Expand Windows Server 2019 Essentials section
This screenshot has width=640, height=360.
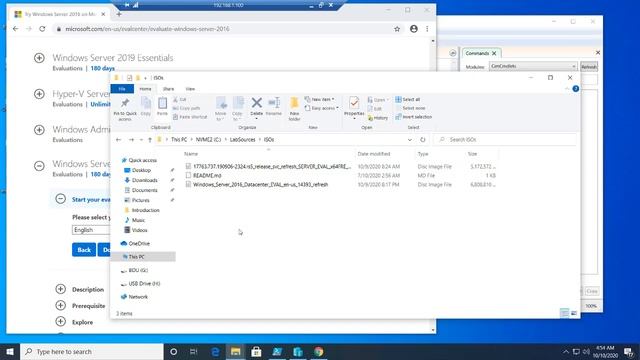pyautogui.click(x=39, y=58)
